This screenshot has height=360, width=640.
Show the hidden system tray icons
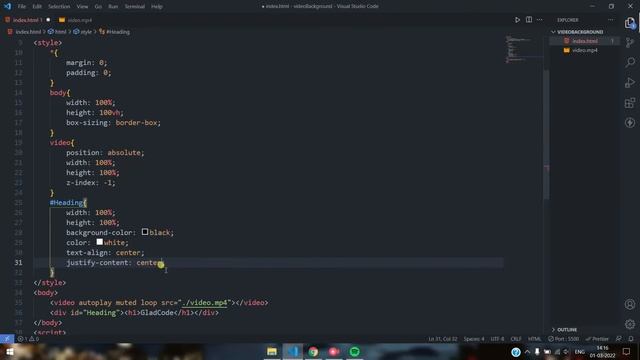point(527,351)
